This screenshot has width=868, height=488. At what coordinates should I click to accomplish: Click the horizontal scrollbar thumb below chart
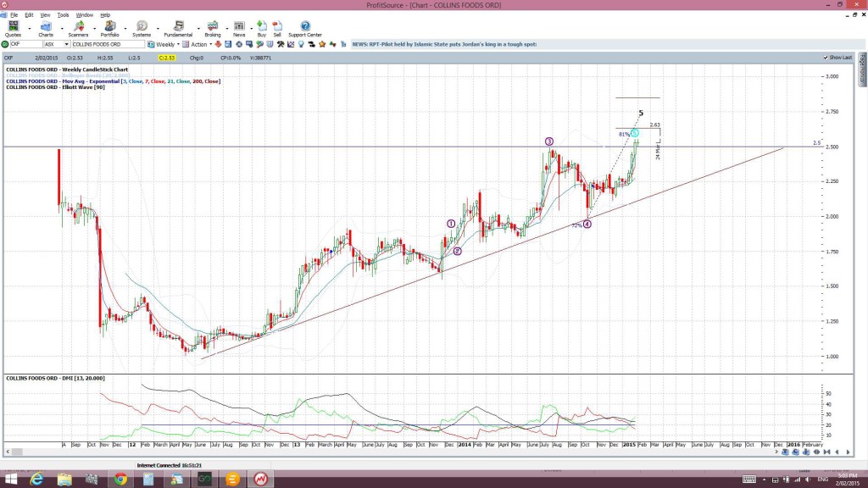click(18, 452)
